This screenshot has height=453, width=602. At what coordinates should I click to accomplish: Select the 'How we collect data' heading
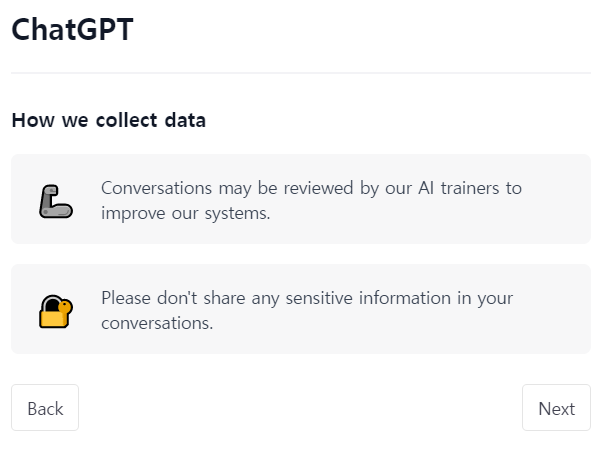[x=108, y=121]
